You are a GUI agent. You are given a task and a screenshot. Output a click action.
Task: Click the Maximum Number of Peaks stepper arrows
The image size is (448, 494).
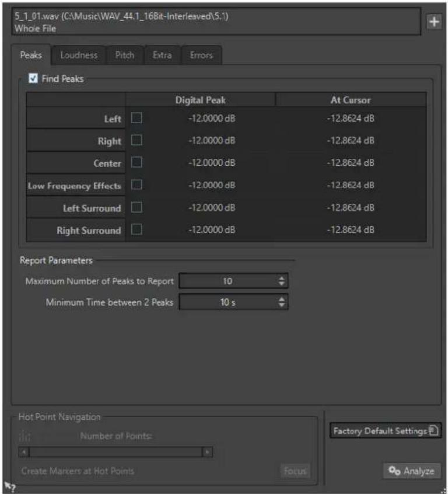[x=282, y=281]
